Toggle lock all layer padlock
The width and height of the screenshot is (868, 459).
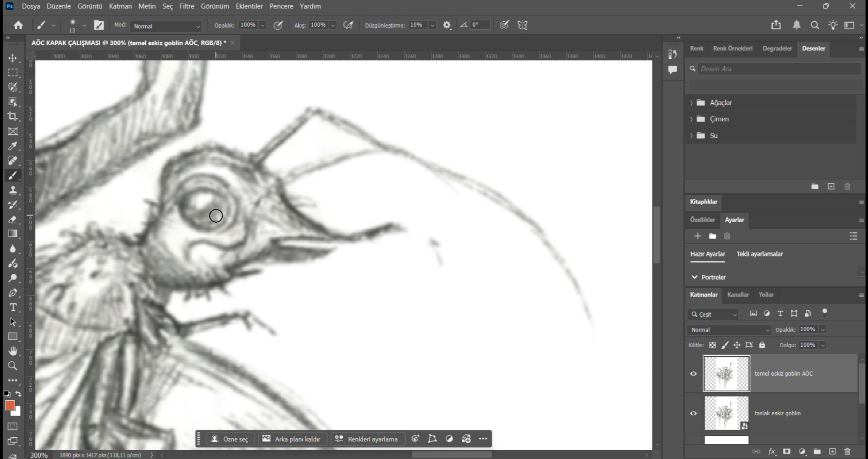(762, 345)
